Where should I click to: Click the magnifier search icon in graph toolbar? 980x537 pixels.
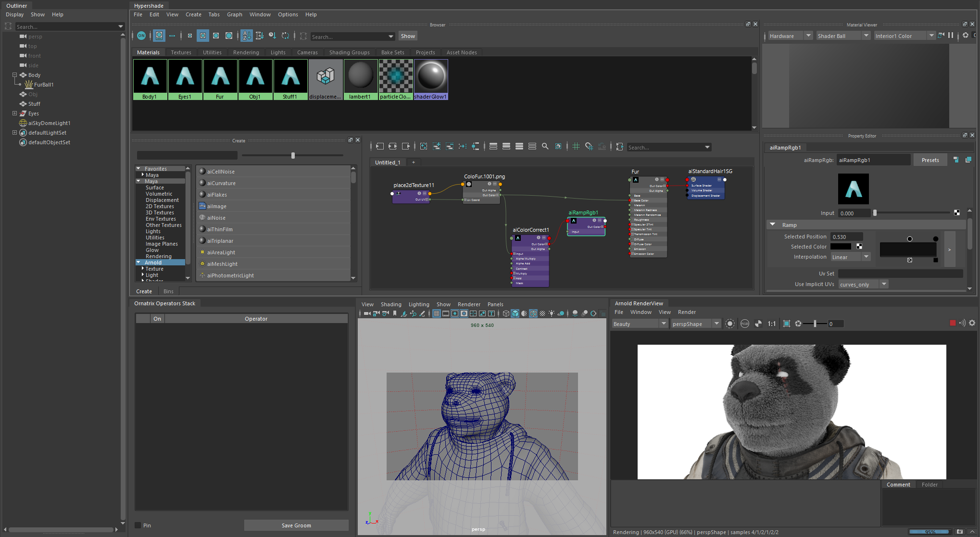coord(545,147)
